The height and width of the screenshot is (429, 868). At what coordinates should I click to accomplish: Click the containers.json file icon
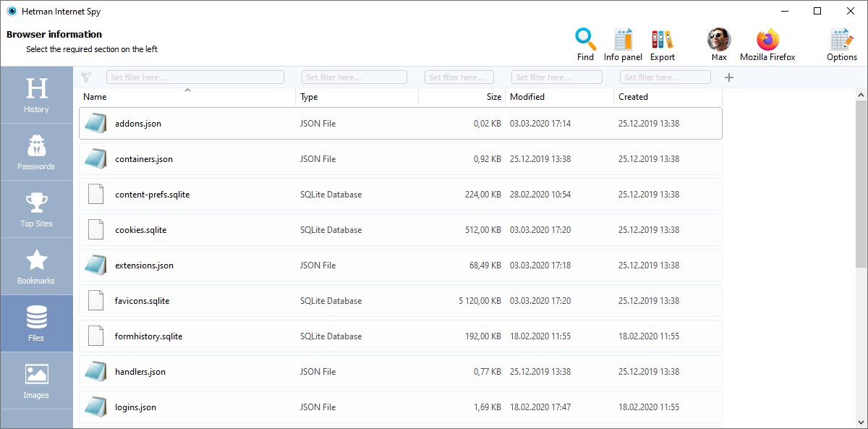coord(96,159)
